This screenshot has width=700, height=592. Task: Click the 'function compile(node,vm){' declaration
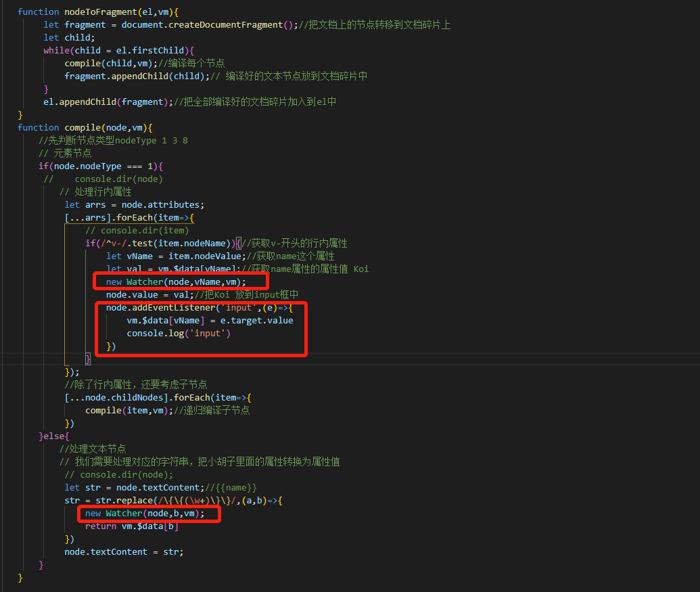(x=85, y=128)
